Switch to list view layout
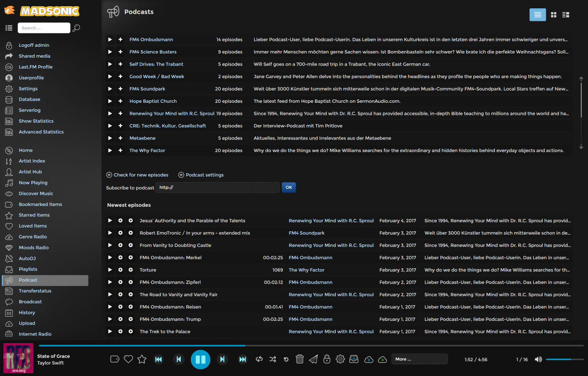The height and width of the screenshot is (376, 588). [537, 15]
